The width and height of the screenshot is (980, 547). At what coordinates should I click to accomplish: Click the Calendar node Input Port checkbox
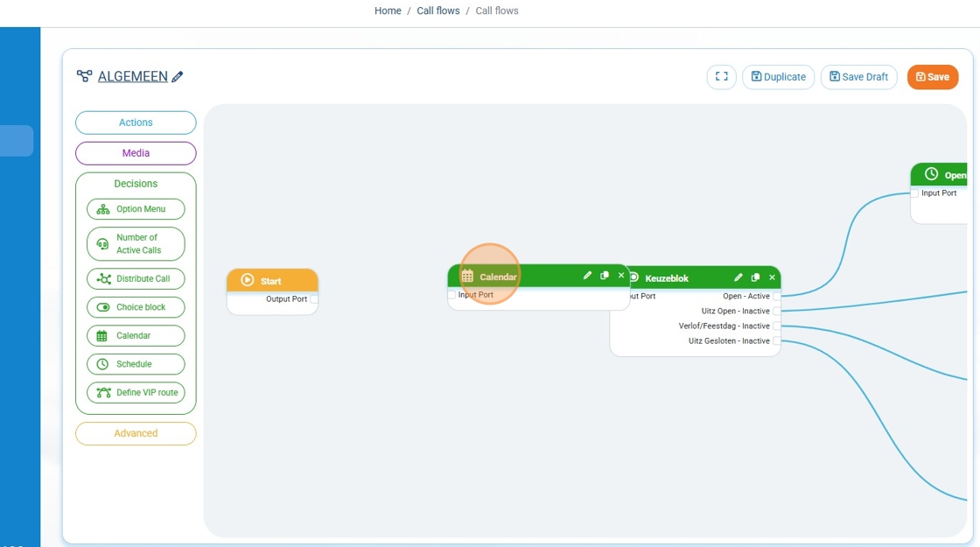coord(452,295)
